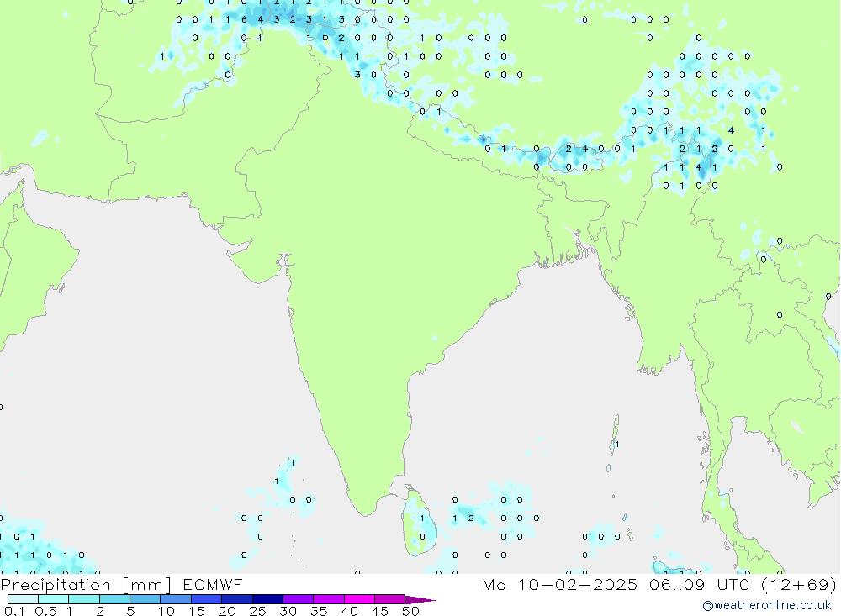Click the 0.5–1 mm legend color swatch
Screen dimensions: 841x616
tap(53, 599)
